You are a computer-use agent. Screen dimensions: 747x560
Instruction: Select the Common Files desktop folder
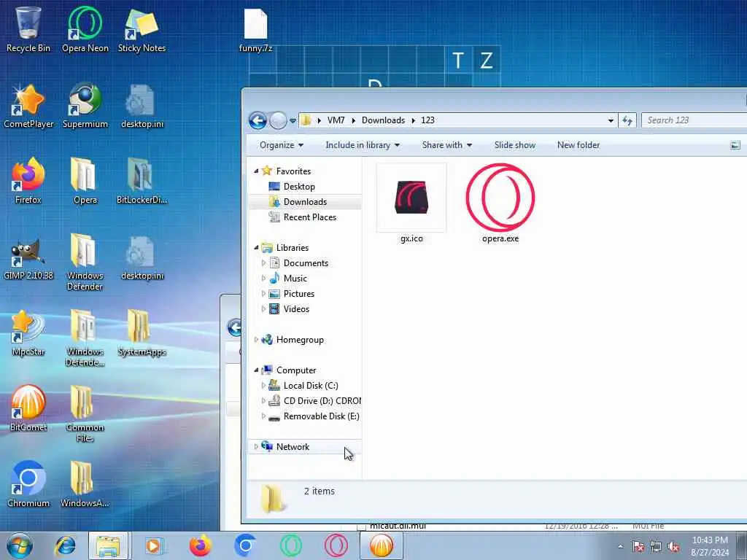(x=85, y=414)
